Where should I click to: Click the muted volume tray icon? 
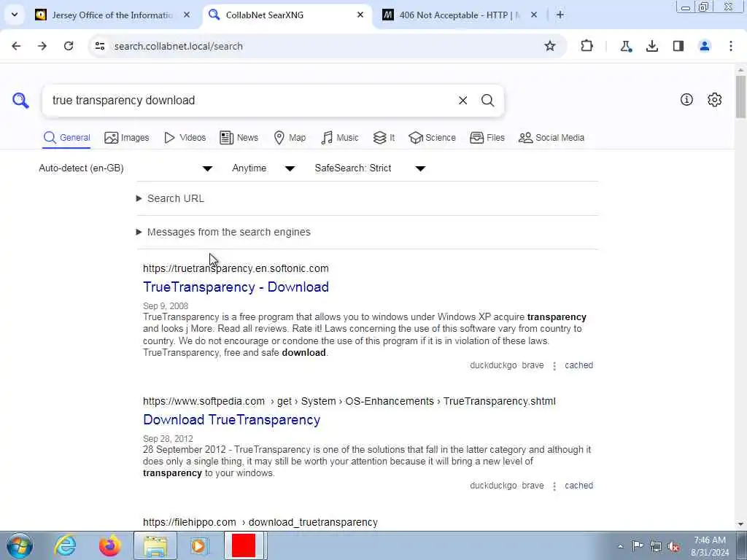673,546
